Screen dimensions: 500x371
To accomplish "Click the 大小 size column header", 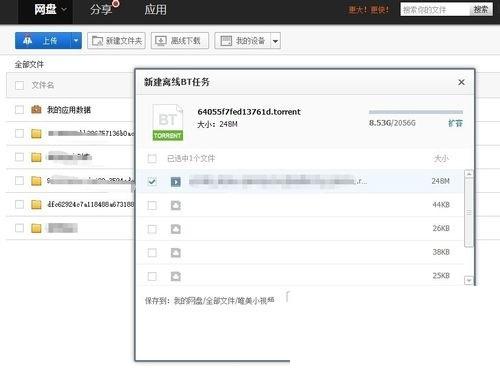I will [441, 158].
